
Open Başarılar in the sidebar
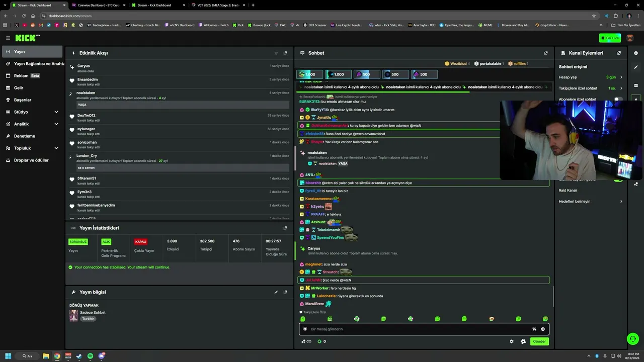33,100
